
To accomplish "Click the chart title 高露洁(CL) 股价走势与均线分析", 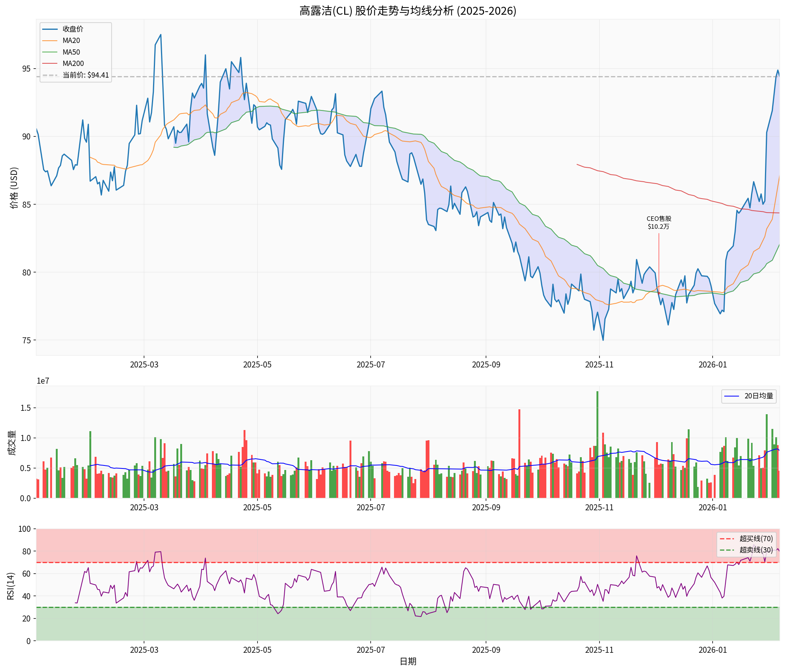I will click(x=408, y=11).
